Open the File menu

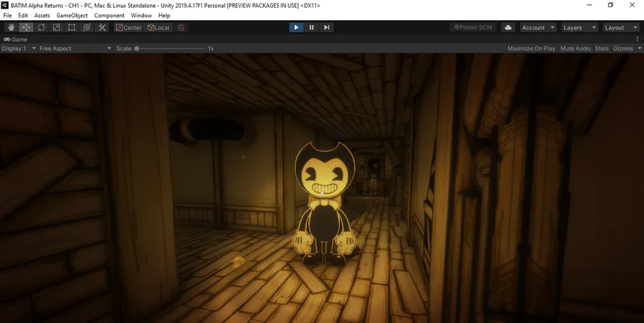pyautogui.click(x=7, y=15)
